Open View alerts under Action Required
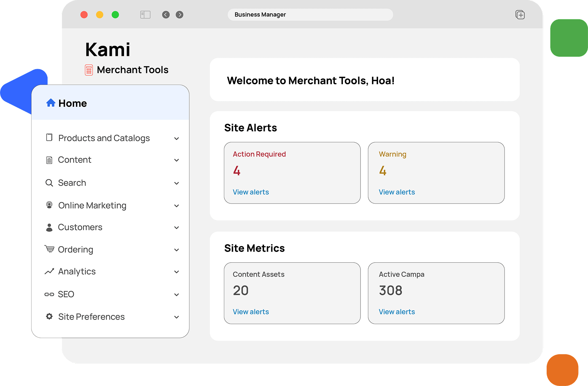The height and width of the screenshot is (386, 588). coord(251,192)
